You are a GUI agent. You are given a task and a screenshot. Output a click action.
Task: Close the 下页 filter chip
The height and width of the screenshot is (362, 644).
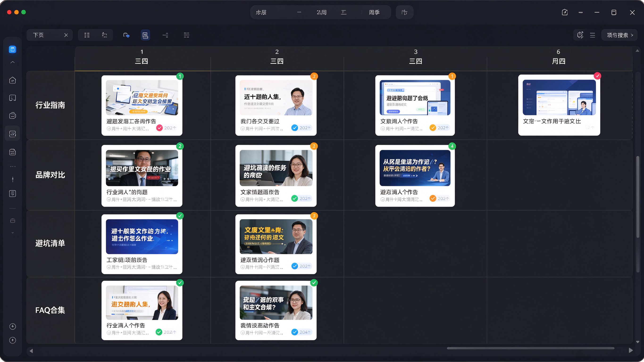(66, 35)
